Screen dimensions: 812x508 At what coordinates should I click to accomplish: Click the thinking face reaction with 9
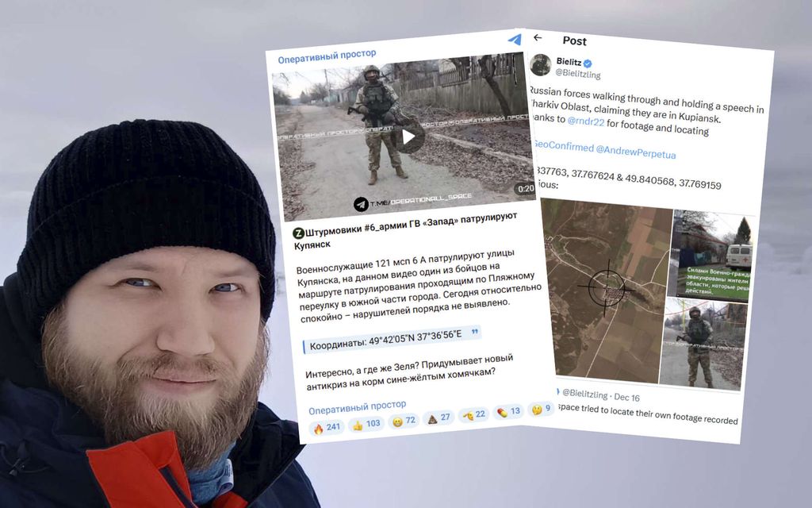coord(541,409)
